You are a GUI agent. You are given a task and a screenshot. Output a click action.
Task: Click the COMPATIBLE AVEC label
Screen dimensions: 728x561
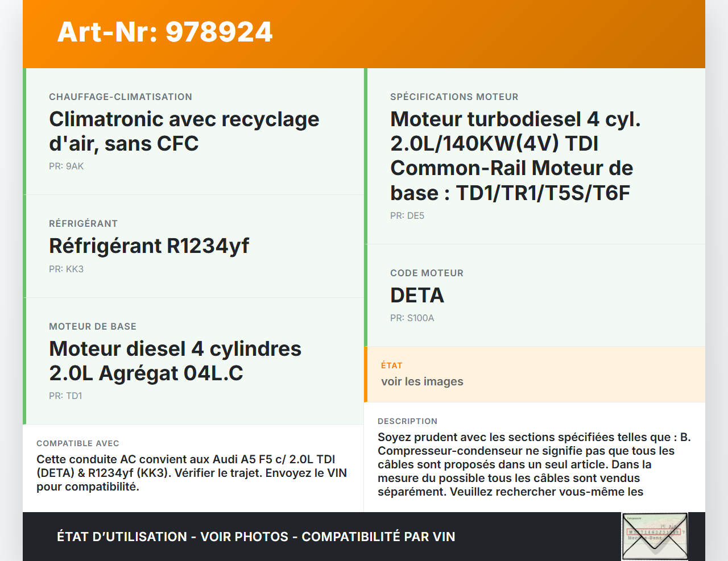78,443
